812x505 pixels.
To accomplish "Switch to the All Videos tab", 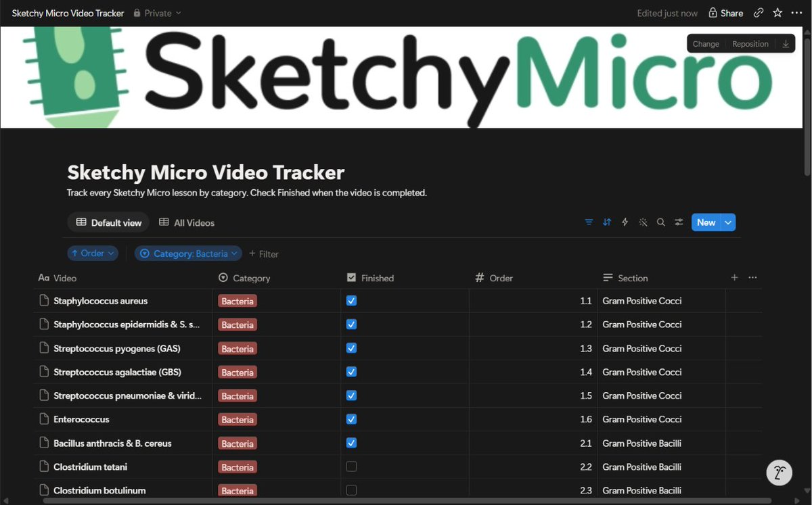I will tap(187, 222).
